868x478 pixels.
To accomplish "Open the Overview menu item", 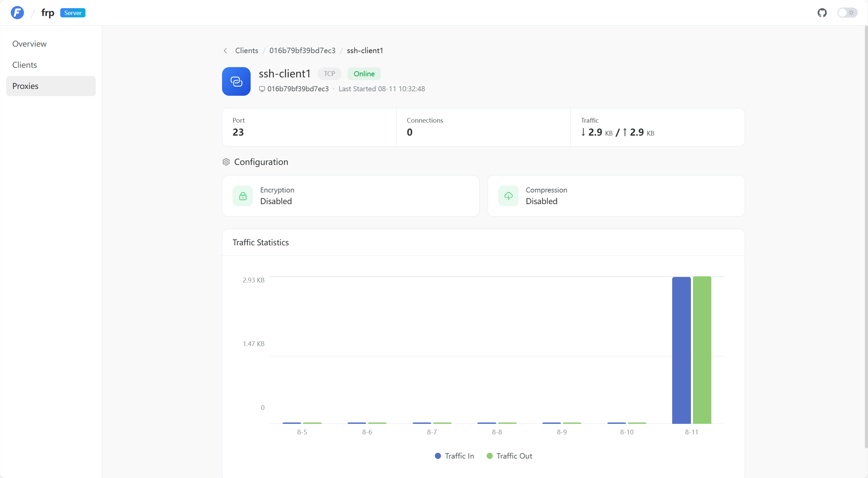I will click(x=51, y=44).
